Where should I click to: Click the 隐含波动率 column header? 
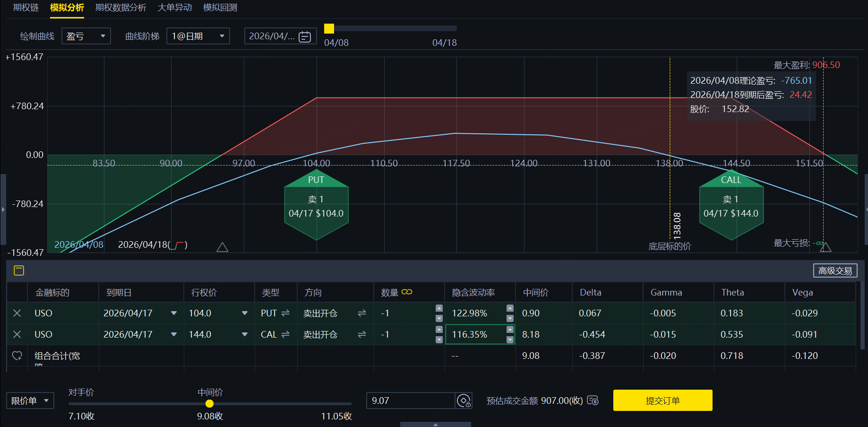pos(473,293)
